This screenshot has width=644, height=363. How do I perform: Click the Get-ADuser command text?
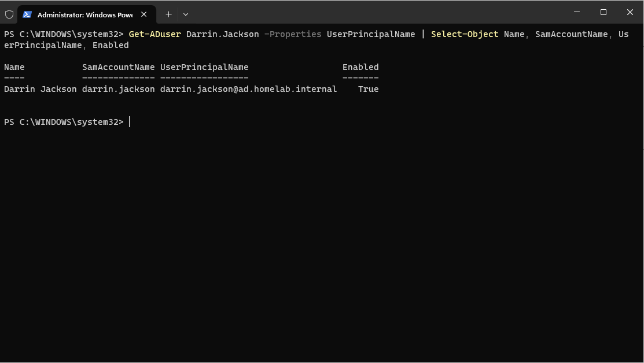click(155, 34)
